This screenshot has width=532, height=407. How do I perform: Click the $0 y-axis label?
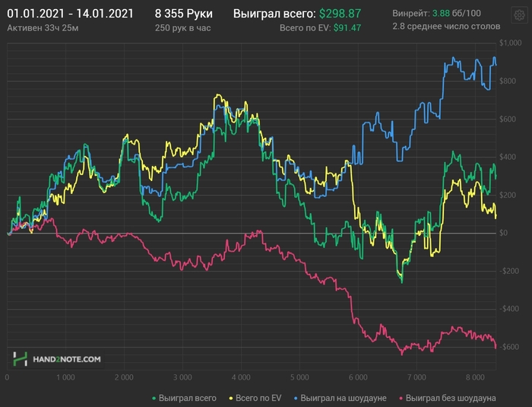pyautogui.click(x=503, y=233)
